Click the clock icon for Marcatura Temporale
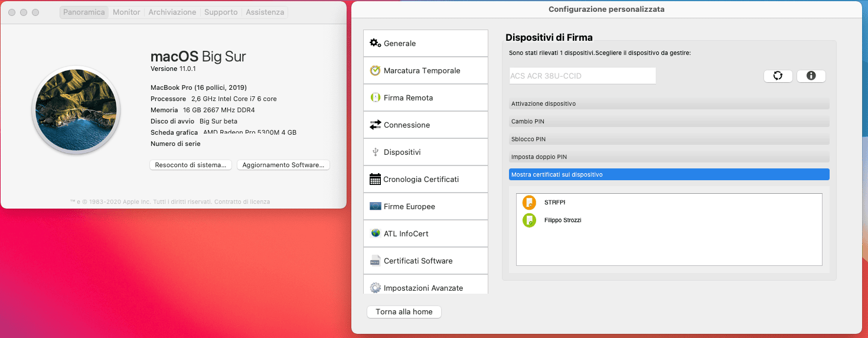Viewport: 868px width, 338px height. pos(376,70)
